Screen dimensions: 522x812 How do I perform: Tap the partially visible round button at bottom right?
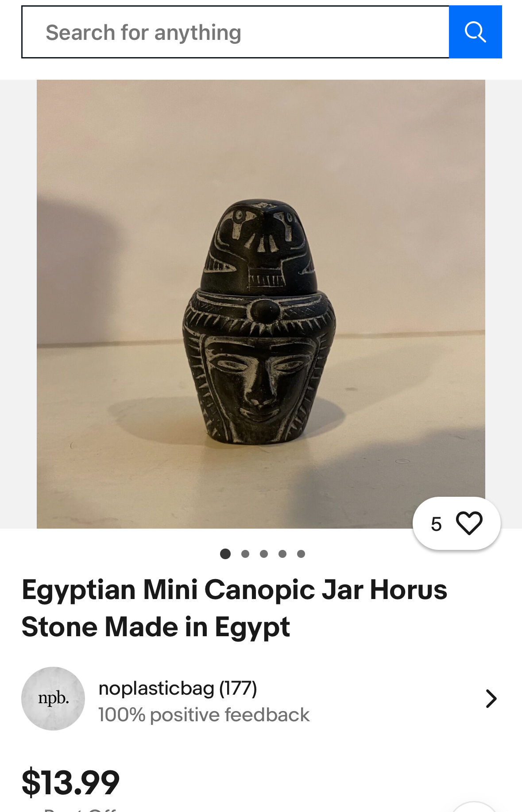pyautogui.click(x=474, y=807)
